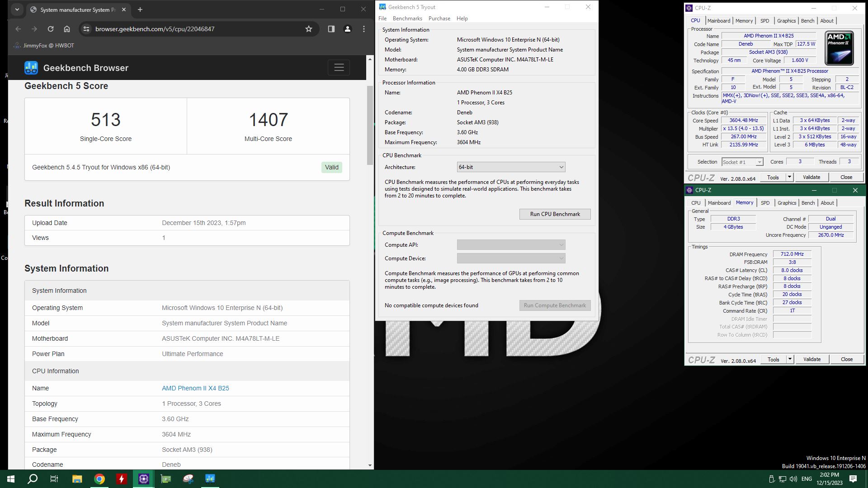The height and width of the screenshot is (488, 868).
Task: Click Close button in lower CPU-Z window
Action: pyautogui.click(x=847, y=359)
